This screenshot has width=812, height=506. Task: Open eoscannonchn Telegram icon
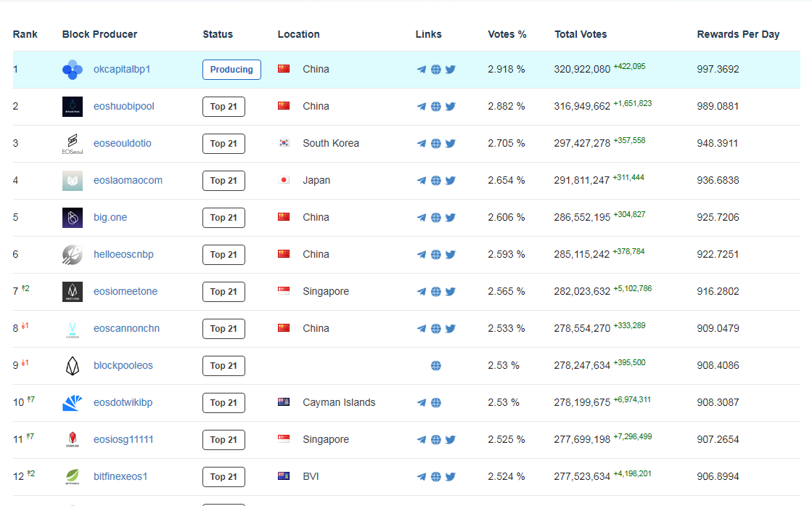(422, 329)
